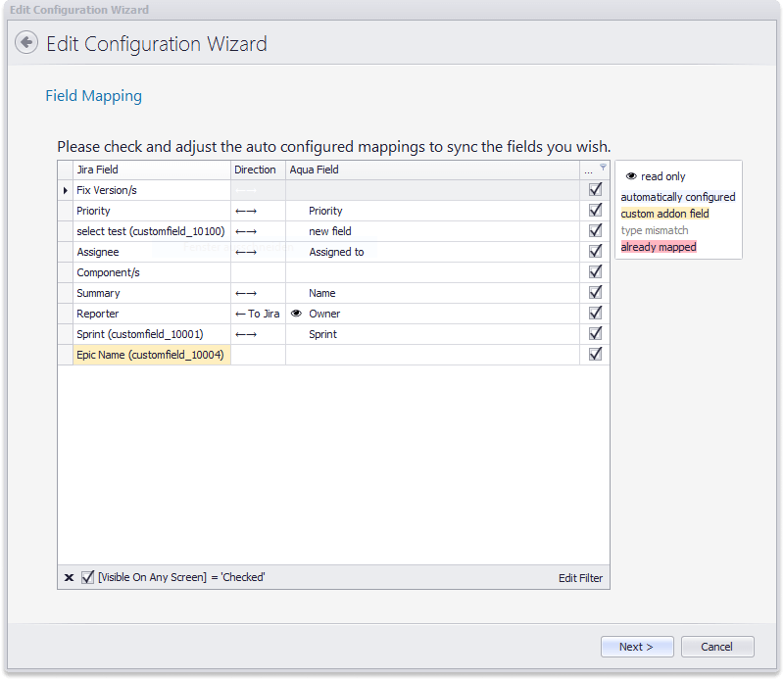Click the Next > button

click(637, 647)
